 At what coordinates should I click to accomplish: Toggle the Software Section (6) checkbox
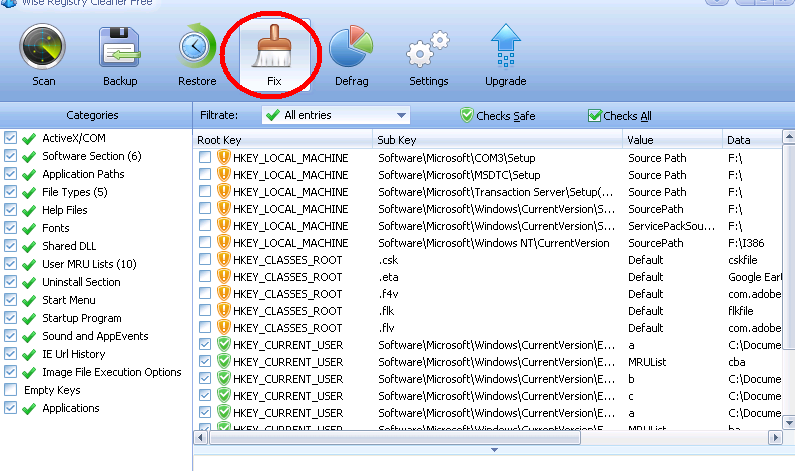point(10,156)
